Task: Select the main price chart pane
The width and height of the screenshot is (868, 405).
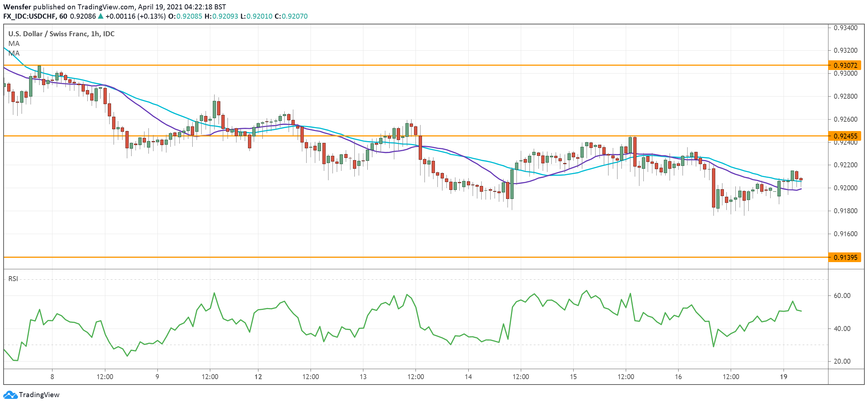Action: pyautogui.click(x=431, y=144)
